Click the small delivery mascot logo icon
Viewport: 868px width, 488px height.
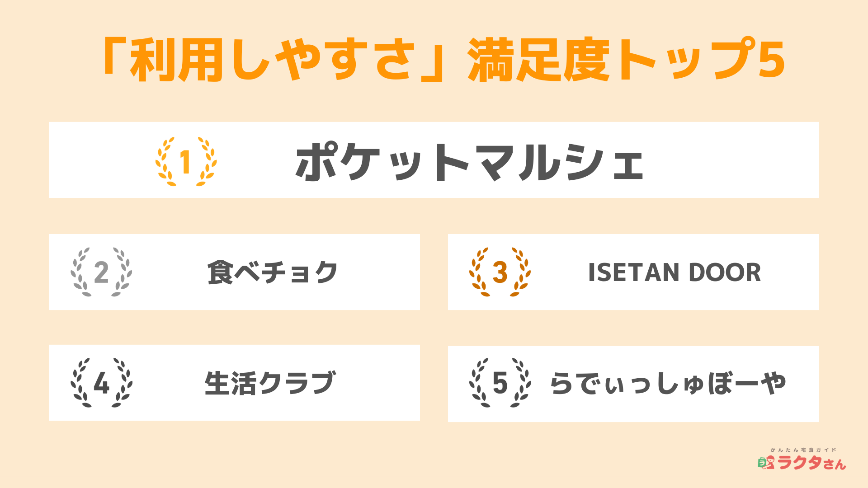766,462
